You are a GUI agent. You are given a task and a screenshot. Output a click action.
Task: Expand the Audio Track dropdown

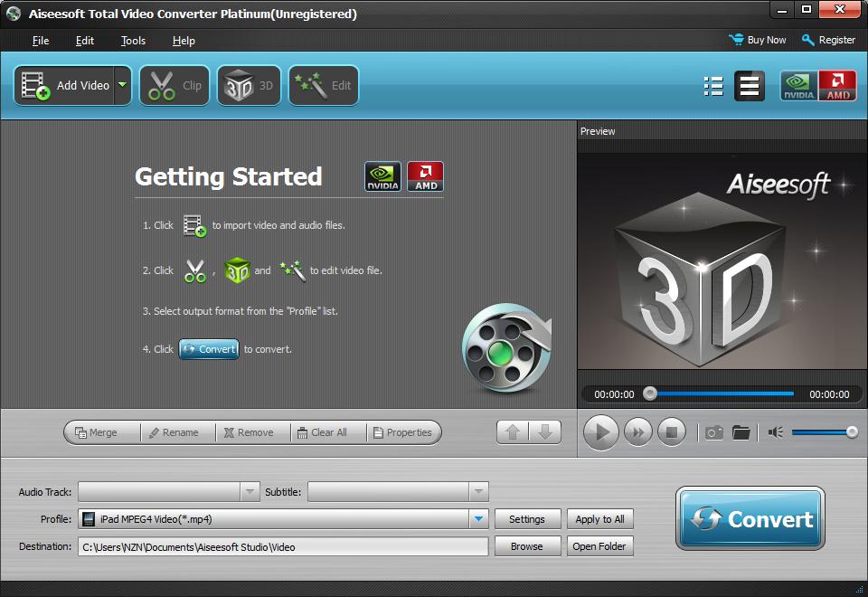click(x=249, y=492)
